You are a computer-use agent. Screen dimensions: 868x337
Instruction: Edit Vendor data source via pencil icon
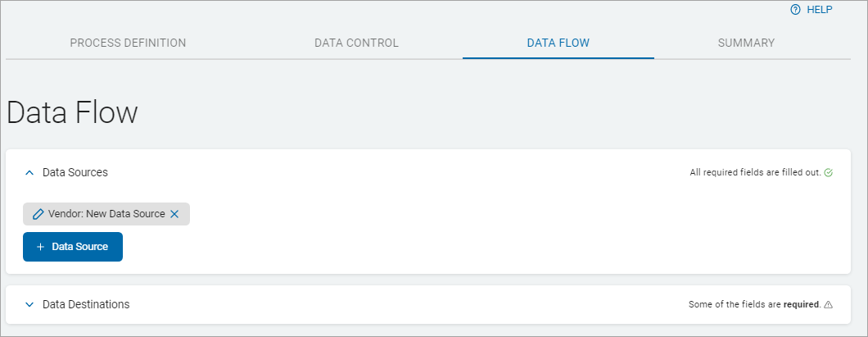[38, 214]
